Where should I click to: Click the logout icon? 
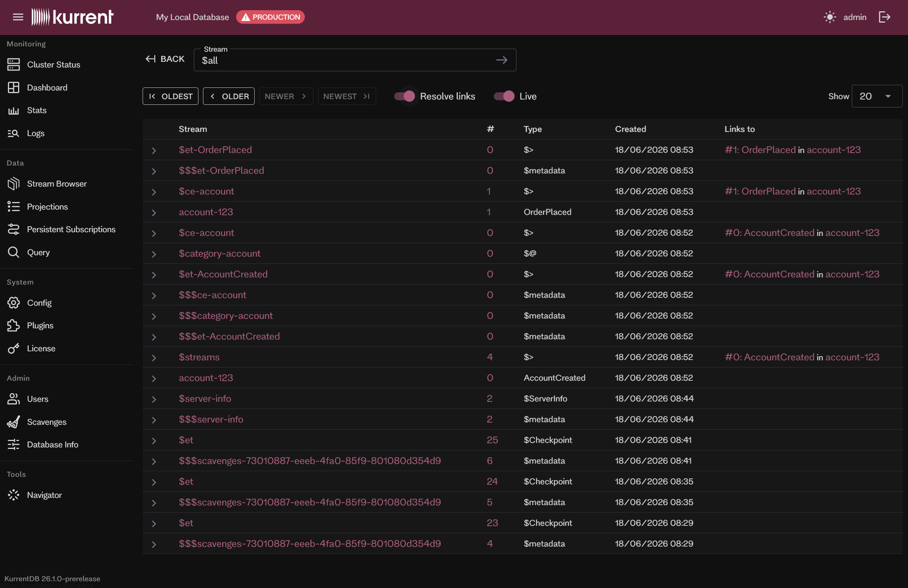click(x=884, y=17)
